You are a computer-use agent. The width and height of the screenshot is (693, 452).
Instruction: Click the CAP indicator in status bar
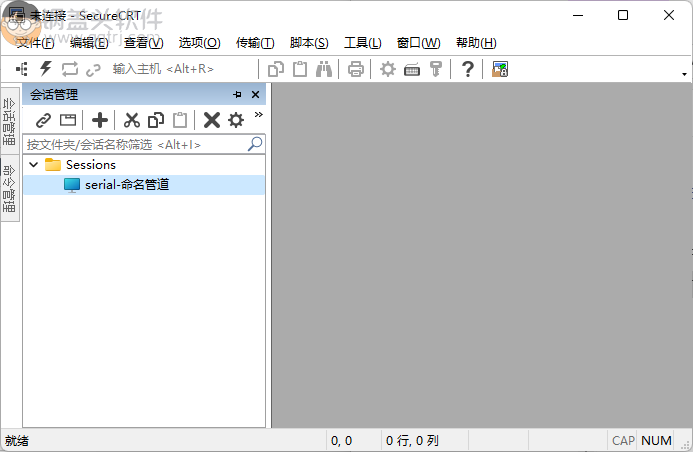[x=623, y=441]
